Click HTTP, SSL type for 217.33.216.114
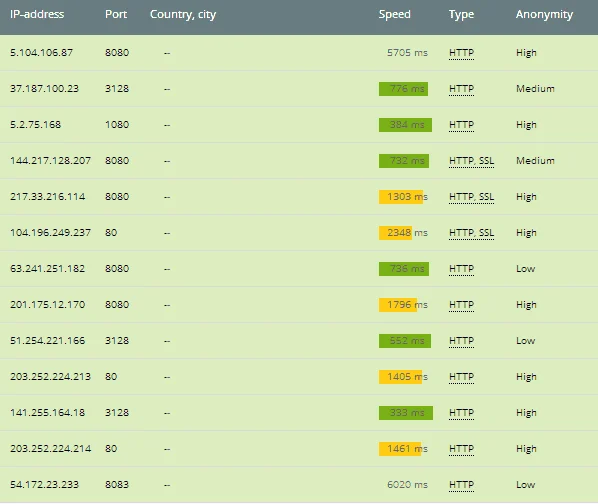 tap(471, 197)
